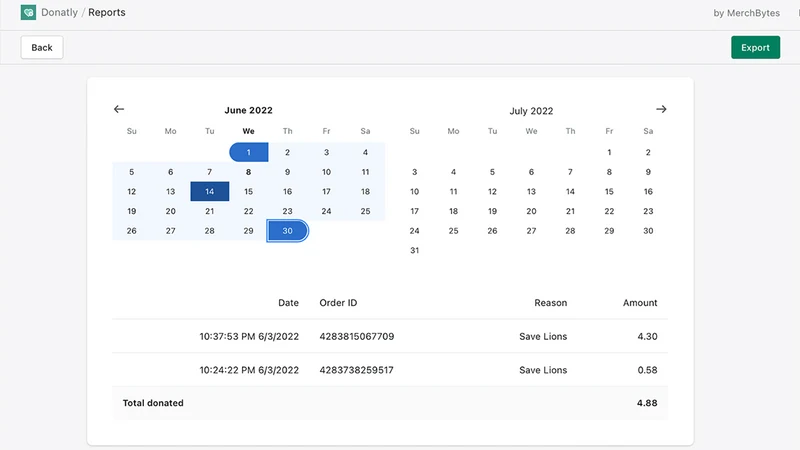800x450 pixels.
Task: Open the Donatly breadcrumb link
Action: [x=59, y=12]
